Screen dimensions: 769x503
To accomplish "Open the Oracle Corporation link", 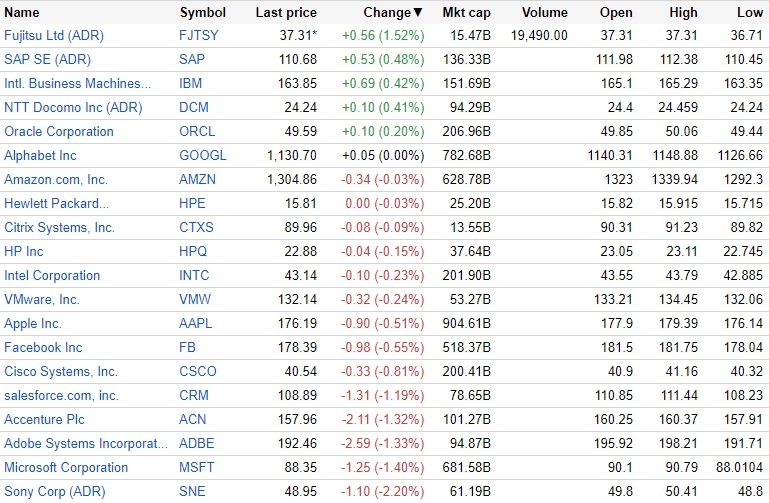I will pos(59,131).
